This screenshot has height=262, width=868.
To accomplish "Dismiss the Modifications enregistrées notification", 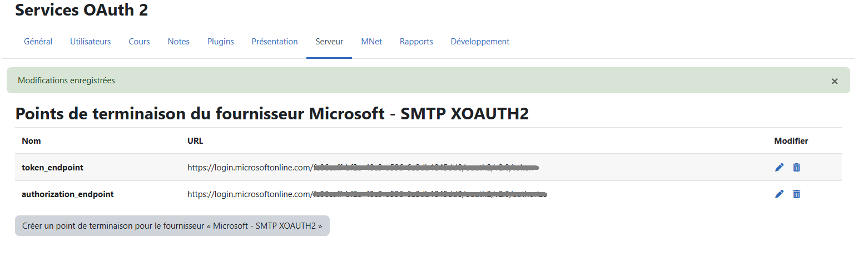I will (834, 81).
